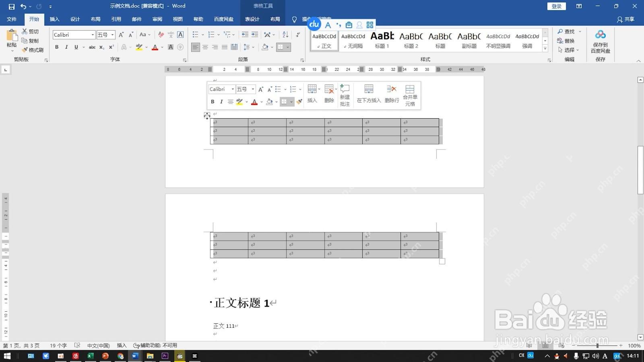This screenshot has height=362, width=644.
Task: Click the Sign in (登录) button
Action: click(557, 6)
